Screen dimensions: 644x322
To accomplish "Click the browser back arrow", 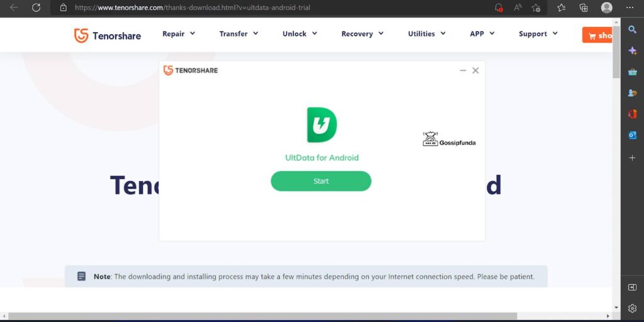I will point(14,8).
